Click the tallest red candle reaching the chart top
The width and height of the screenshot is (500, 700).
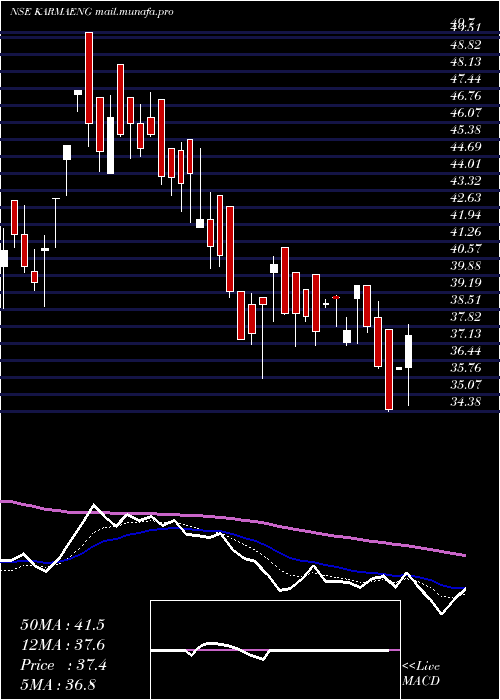click(89, 78)
